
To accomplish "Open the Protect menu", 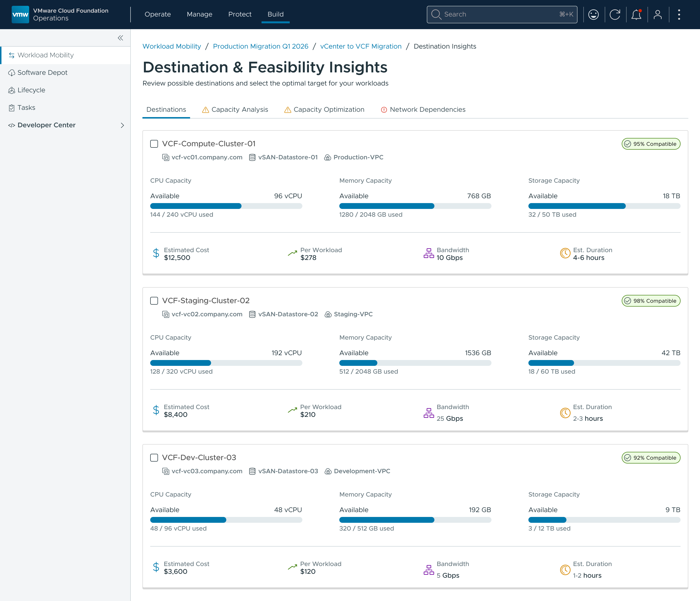I will pos(240,14).
